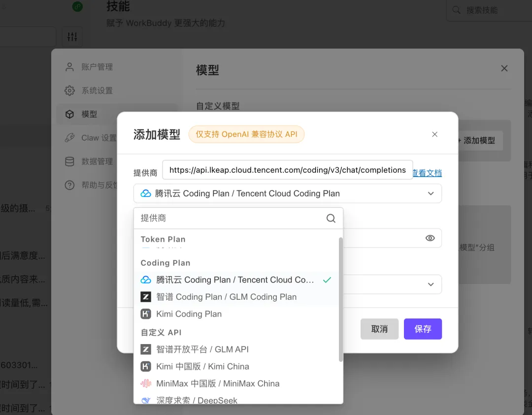Select Kimi 中国版 / Kimi China option

(x=236, y=367)
